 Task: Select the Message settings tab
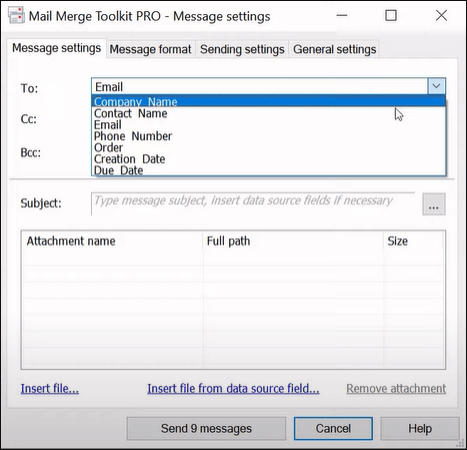pos(56,48)
